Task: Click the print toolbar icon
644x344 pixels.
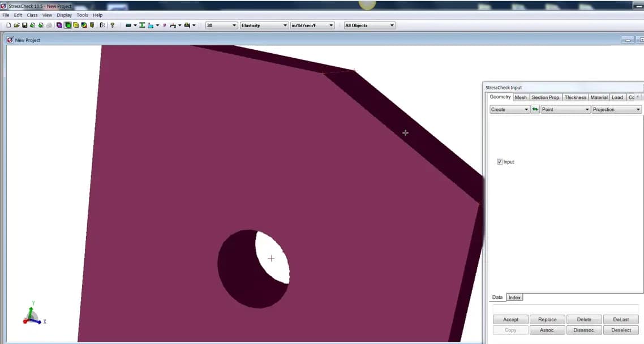Action: pyautogui.click(x=48, y=25)
